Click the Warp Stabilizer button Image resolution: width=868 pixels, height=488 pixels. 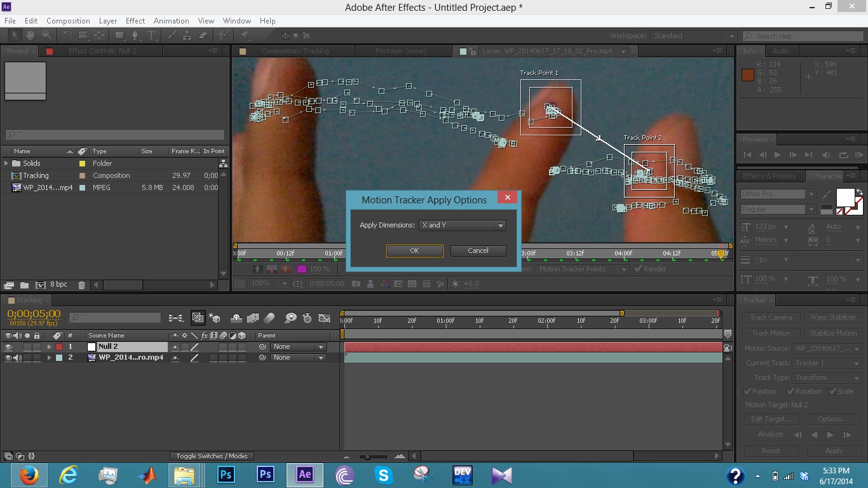tap(832, 317)
